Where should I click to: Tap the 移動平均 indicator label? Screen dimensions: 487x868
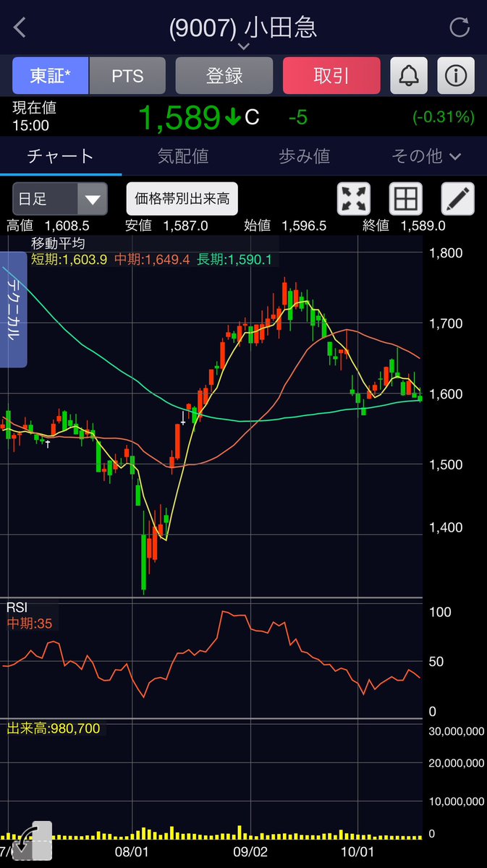point(58,244)
